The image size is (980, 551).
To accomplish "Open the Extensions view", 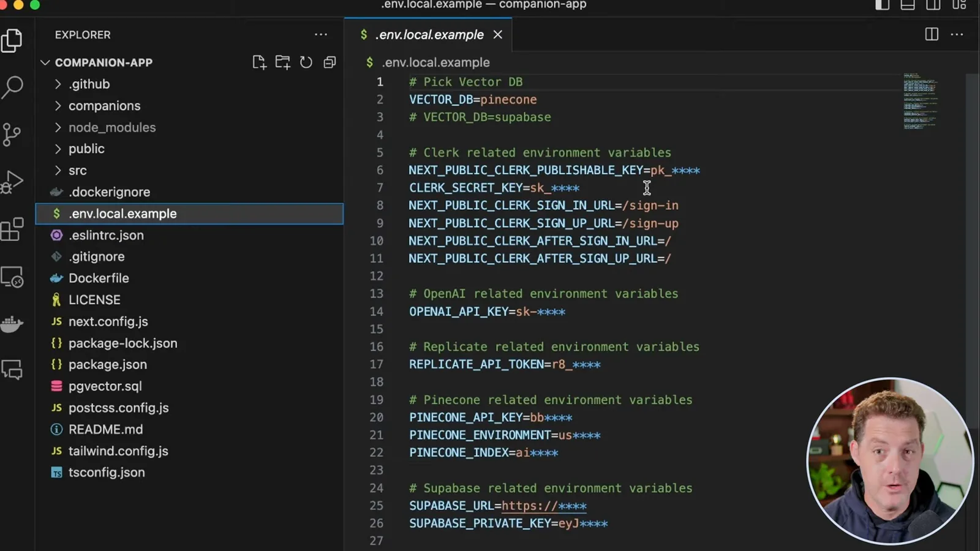I will pos(12,230).
